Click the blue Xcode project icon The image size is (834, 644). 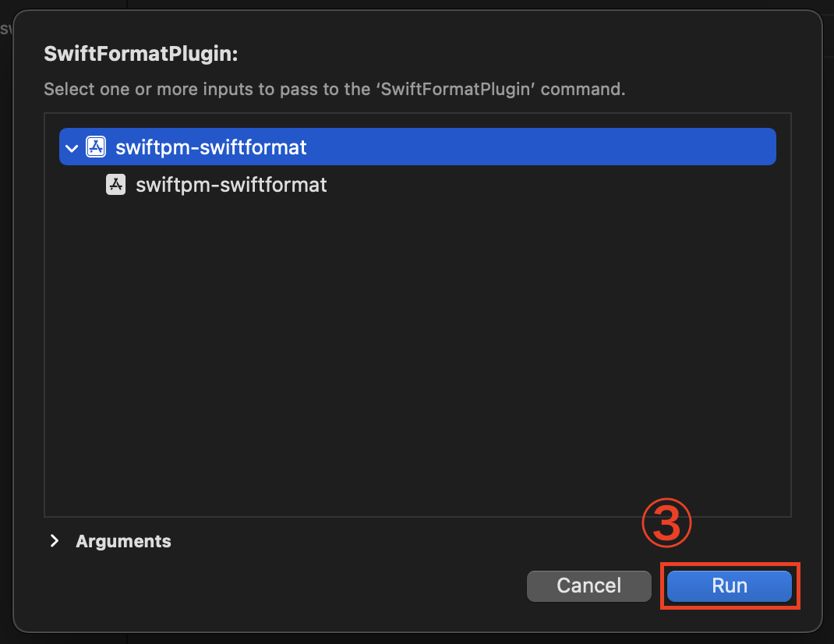[x=96, y=147]
